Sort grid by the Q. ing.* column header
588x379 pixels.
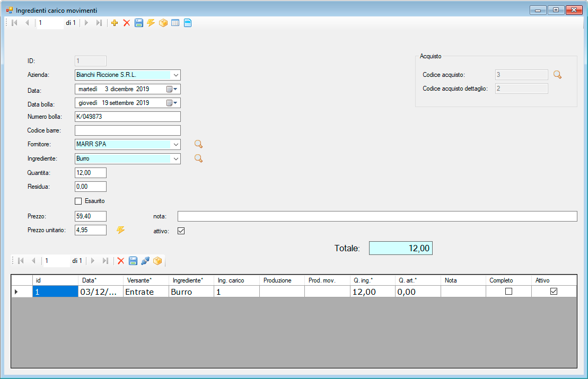coord(373,280)
